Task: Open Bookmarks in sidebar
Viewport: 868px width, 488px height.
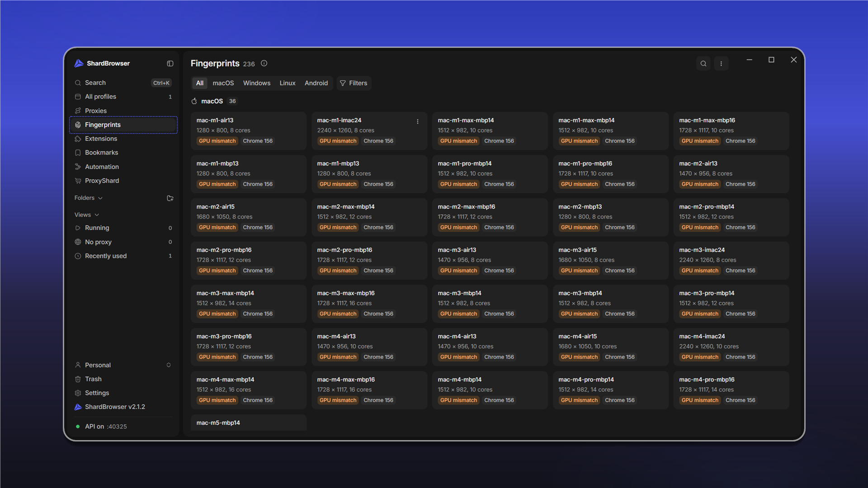Action: coord(123,153)
